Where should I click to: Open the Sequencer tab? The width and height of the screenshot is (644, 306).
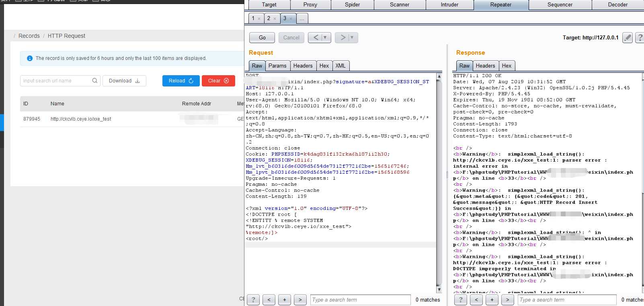pyautogui.click(x=560, y=5)
